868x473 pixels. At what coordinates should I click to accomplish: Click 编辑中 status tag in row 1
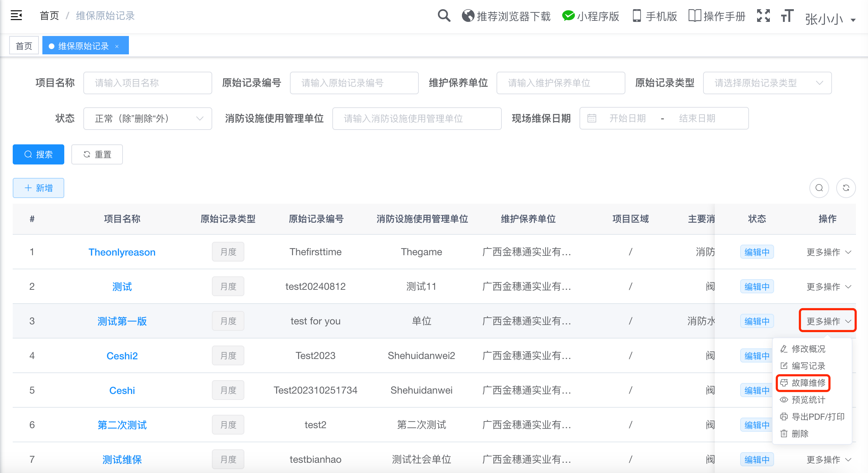757,252
